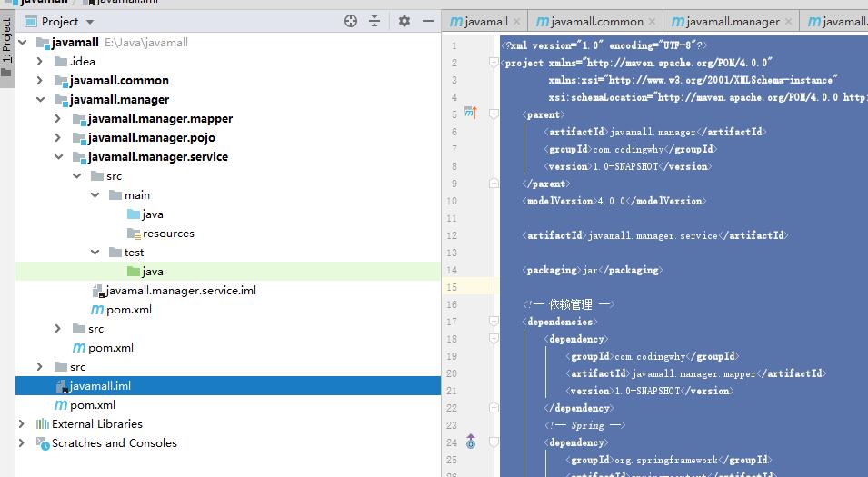Image resolution: width=868 pixels, height=477 pixels.
Task: Expand the javamall.common module
Action: [39, 81]
